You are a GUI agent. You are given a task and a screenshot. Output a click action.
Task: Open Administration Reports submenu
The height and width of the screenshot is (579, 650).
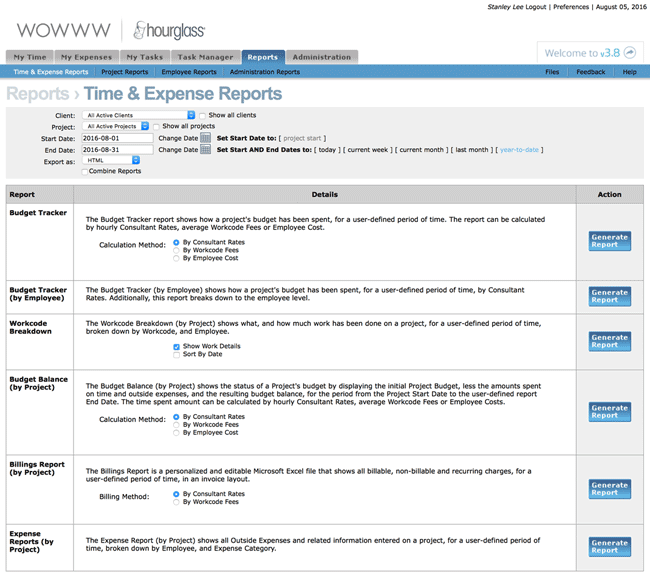264,72
